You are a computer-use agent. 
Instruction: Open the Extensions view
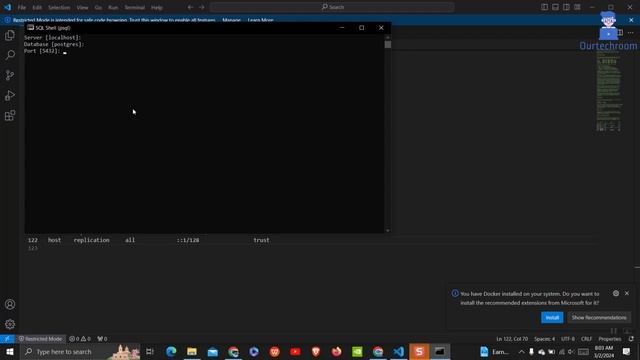pos(10,116)
